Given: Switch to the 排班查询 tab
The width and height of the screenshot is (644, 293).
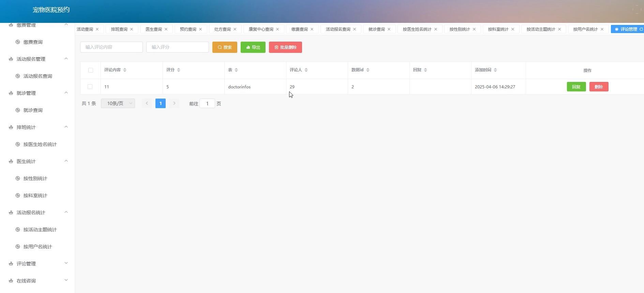Looking at the screenshot, I should click(x=119, y=29).
